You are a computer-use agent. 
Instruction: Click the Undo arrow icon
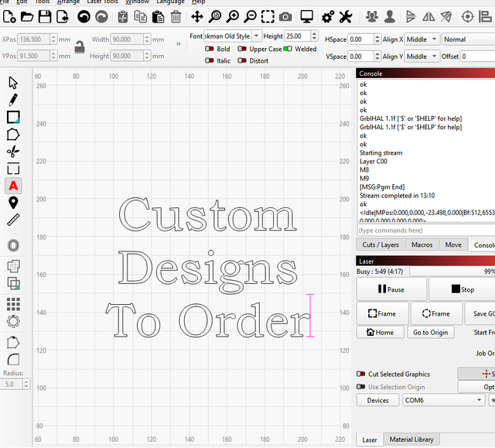(84, 16)
